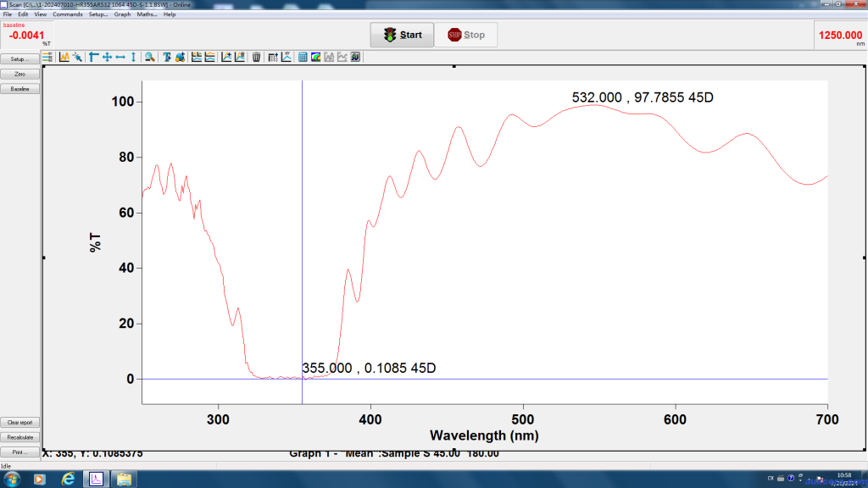This screenshot has width=868, height=488.
Task: Open the Commands dropdown menu
Action: (x=66, y=14)
